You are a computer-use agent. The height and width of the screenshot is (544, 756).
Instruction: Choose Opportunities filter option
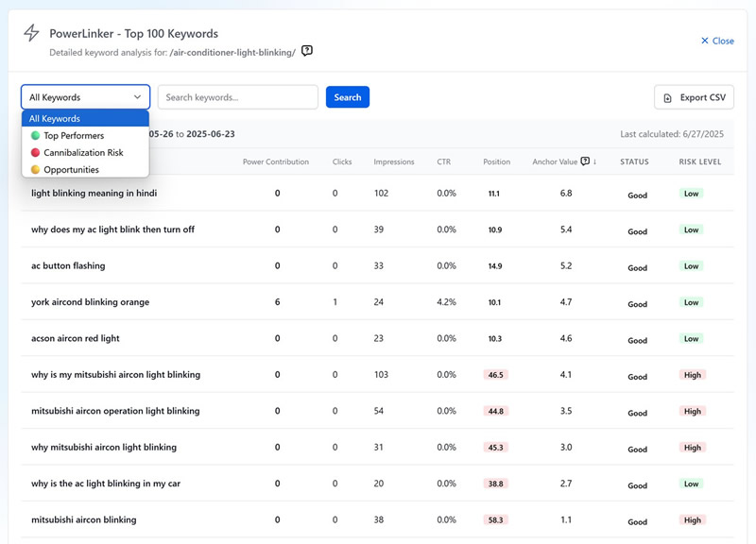click(85, 170)
